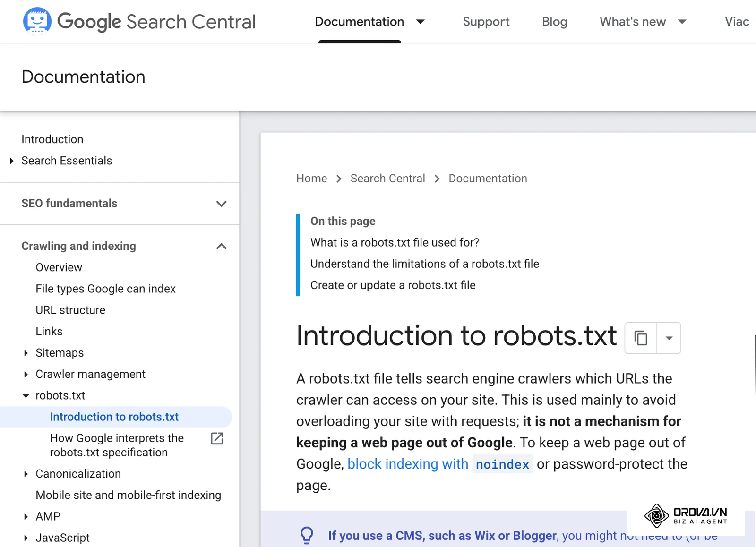This screenshot has height=547, width=756.
Task: Open URL structure sidebar item
Action: 70,310
